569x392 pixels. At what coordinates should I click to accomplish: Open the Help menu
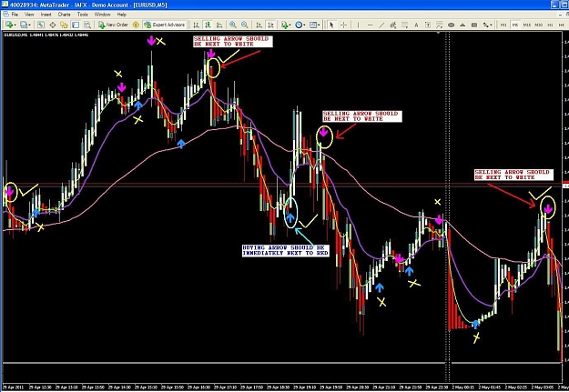[x=122, y=15]
